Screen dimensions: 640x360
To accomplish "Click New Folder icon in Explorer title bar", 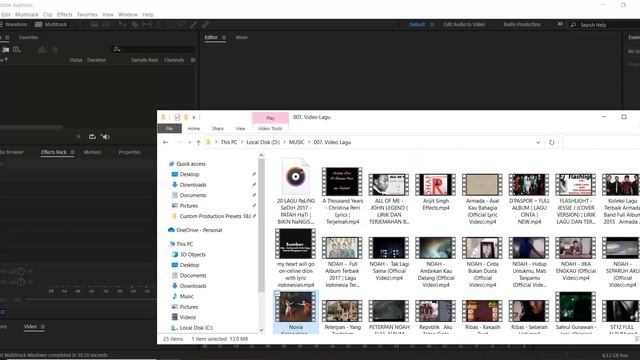I will [186, 117].
